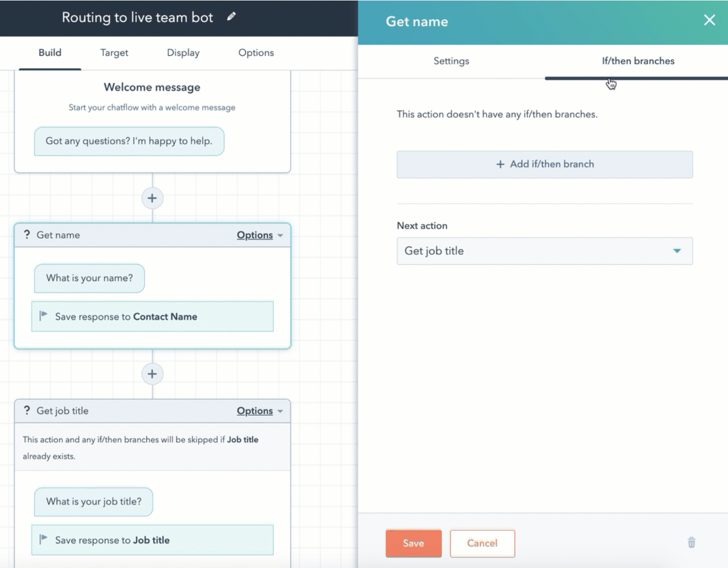Image resolution: width=728 pixels, height=568 pixels.
Task: Cancel editing the Get name action
Action: [x=482, y=543]
